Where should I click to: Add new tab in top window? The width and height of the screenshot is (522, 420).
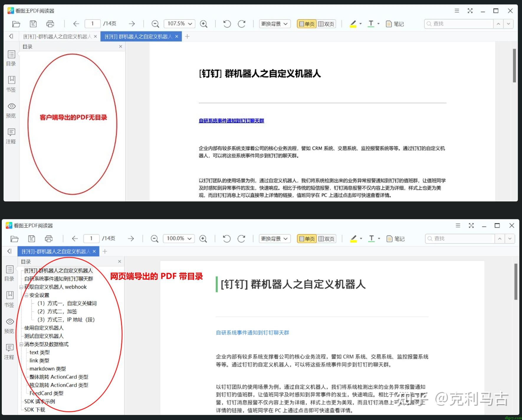coord(187,37)
